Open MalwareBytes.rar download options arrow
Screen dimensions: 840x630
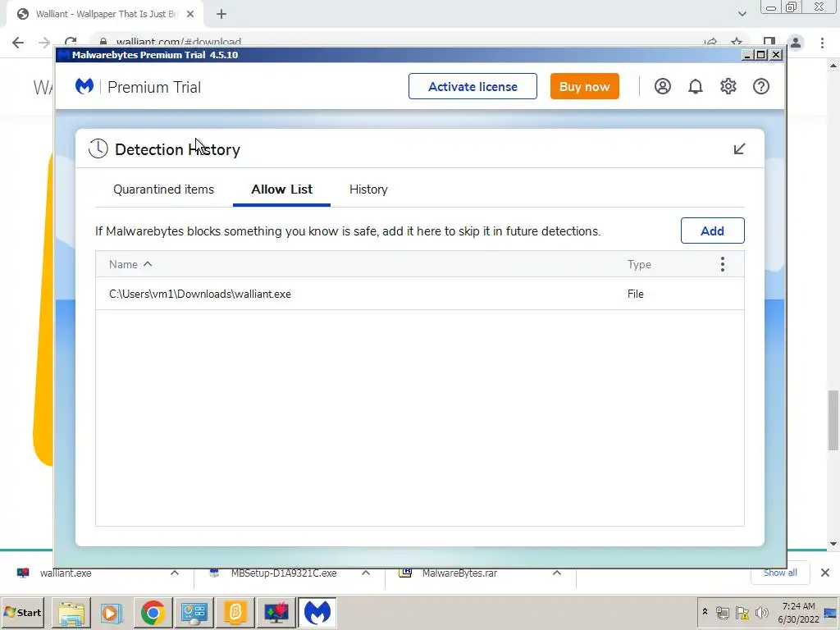pos(557,573)
